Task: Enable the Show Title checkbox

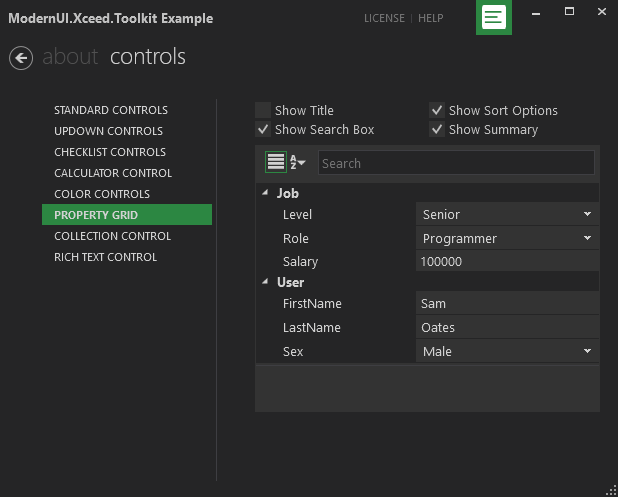Action: (263, 110)
